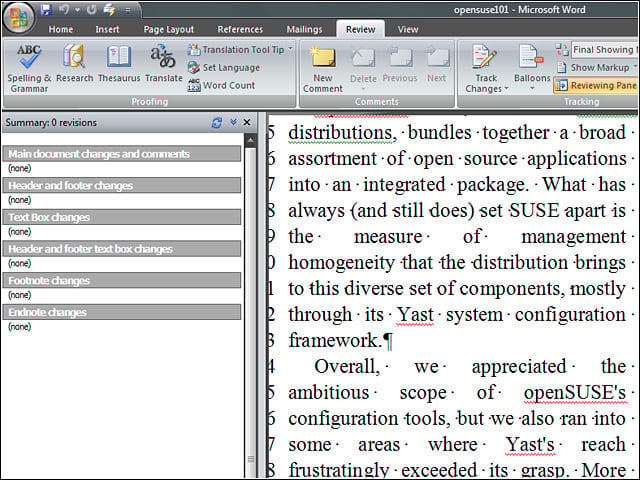Open the Show Markup dropdown

596,67
